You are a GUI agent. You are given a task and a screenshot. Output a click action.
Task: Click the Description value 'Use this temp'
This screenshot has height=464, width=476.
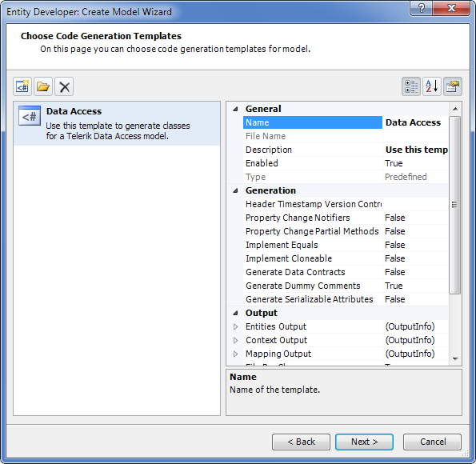tap(415, 150)
